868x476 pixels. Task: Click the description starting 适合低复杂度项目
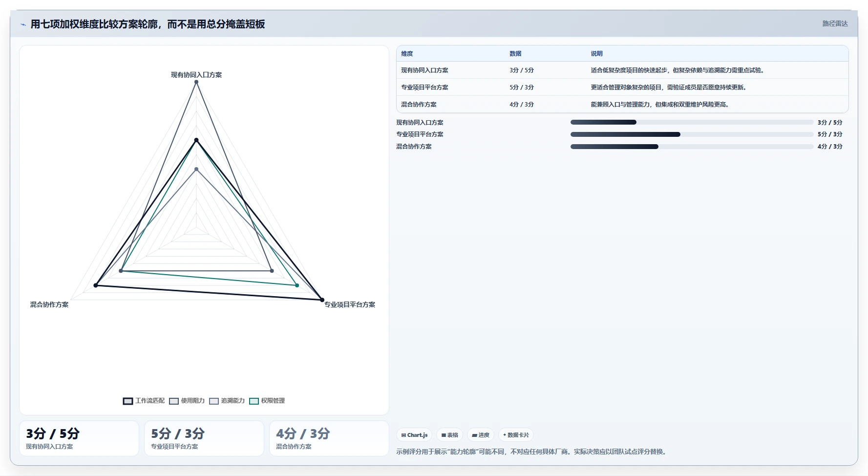click(677, 70)
